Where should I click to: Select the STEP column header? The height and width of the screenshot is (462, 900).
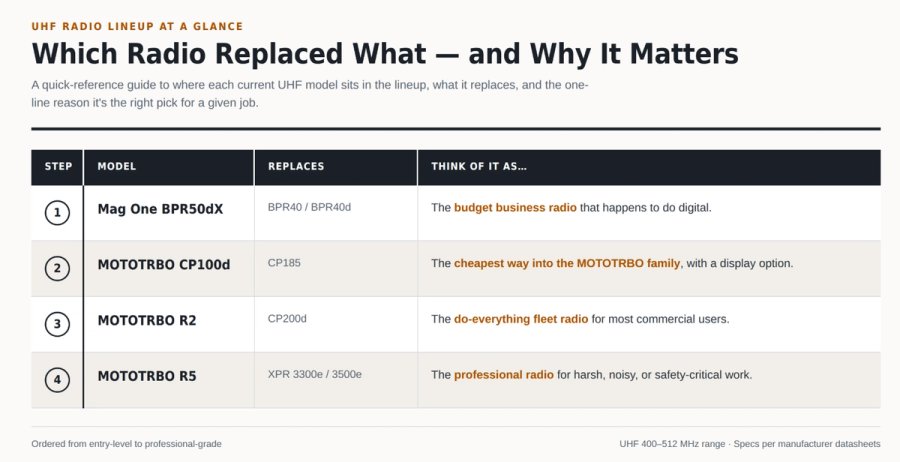59,166
